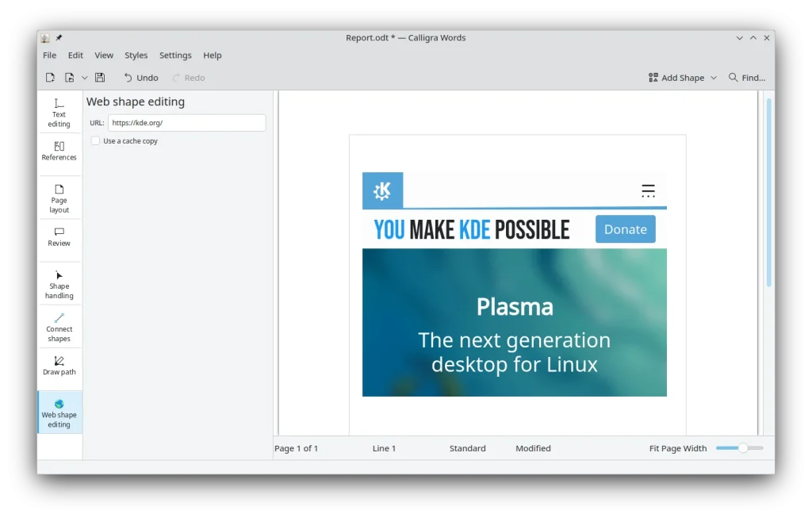Open the References tool panel

click(x=59, y=152)
